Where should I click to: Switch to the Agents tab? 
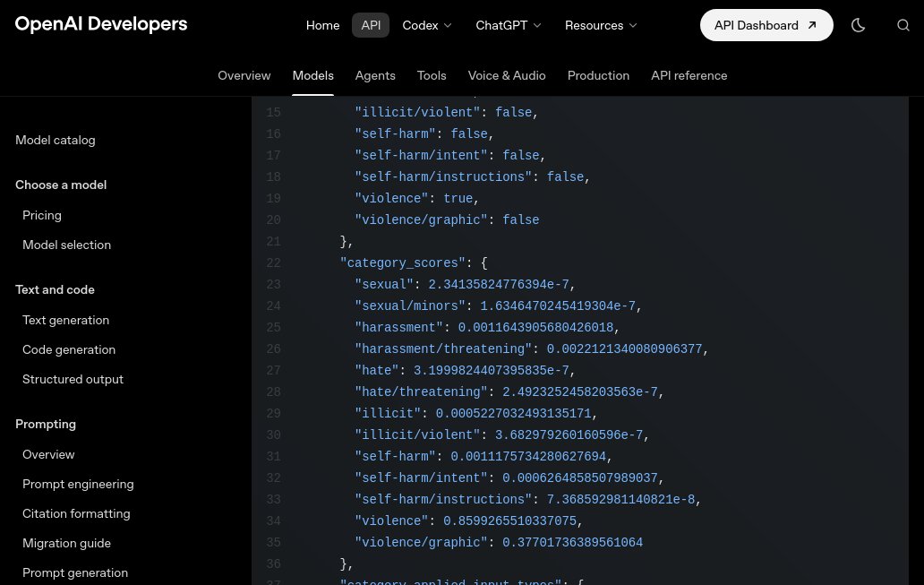(x=375, y=75)
